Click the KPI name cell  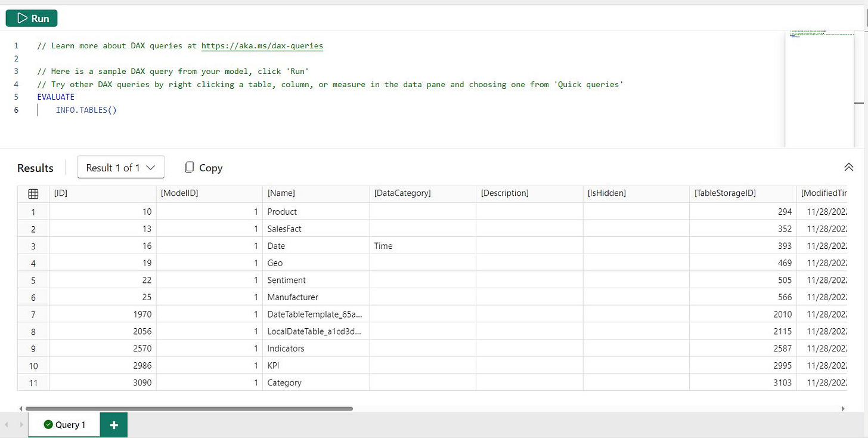316,366
